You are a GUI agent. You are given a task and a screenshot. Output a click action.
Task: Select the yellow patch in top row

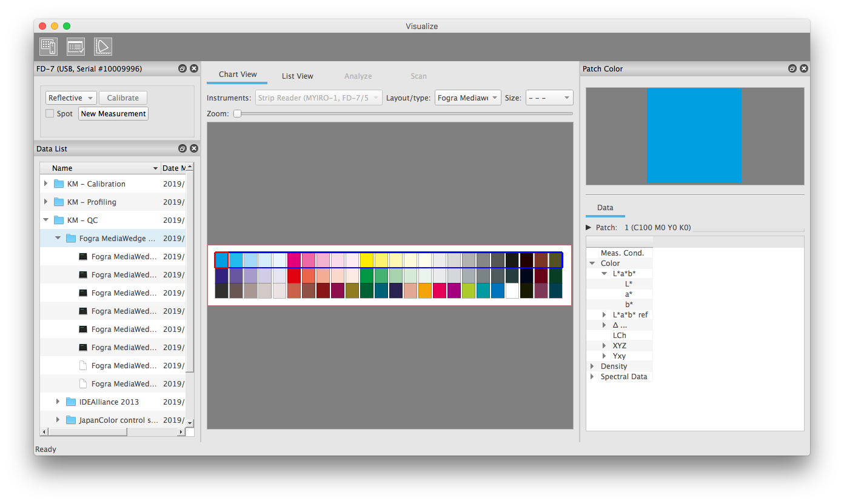[x=366, y=260]
